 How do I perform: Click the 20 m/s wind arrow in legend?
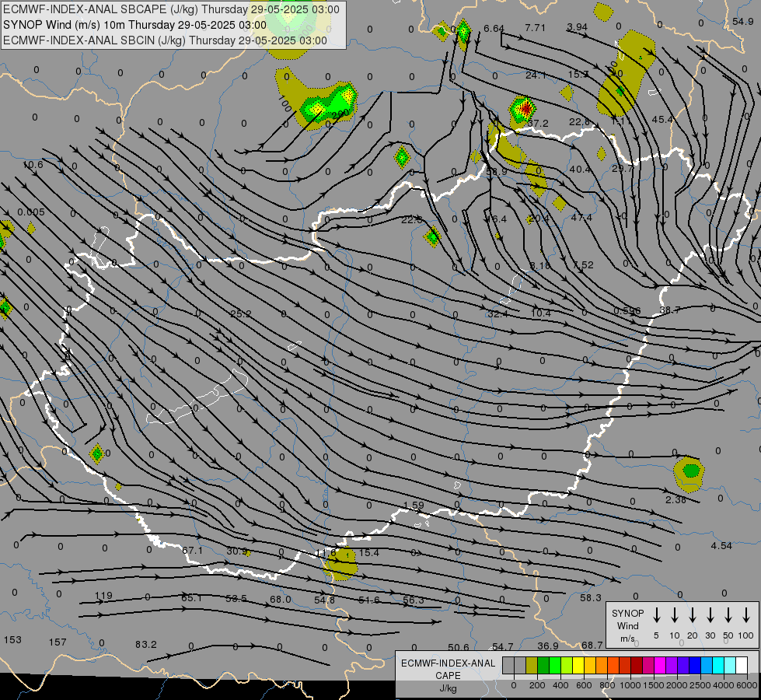tap(693, 615)
